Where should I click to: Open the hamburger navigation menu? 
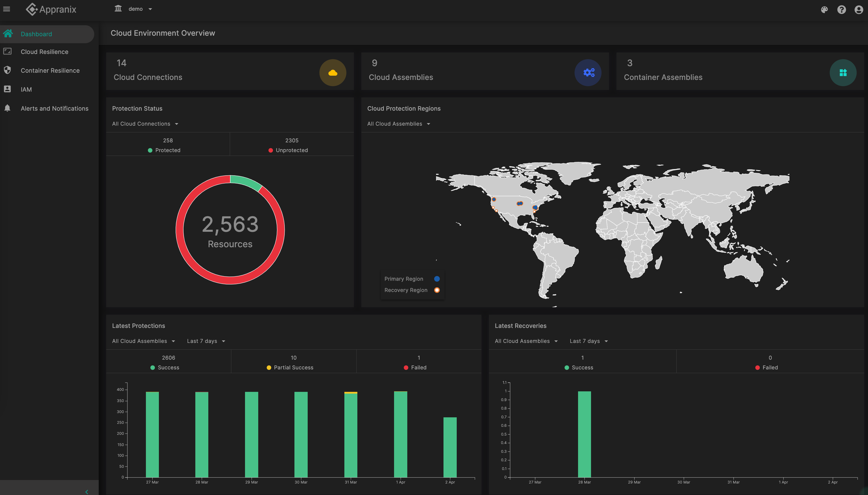click(7, 9)
